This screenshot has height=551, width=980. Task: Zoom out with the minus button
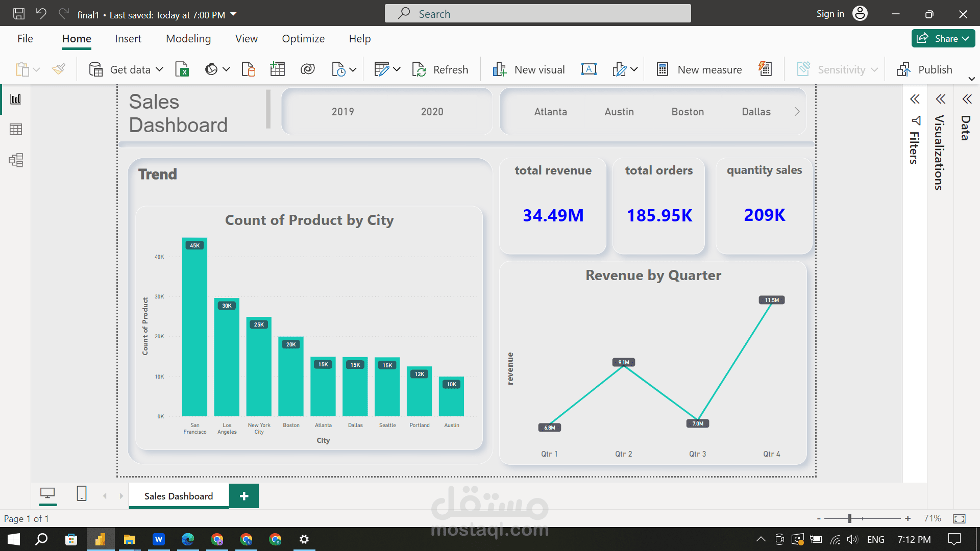pyautogui.click(x=819, y=519)
